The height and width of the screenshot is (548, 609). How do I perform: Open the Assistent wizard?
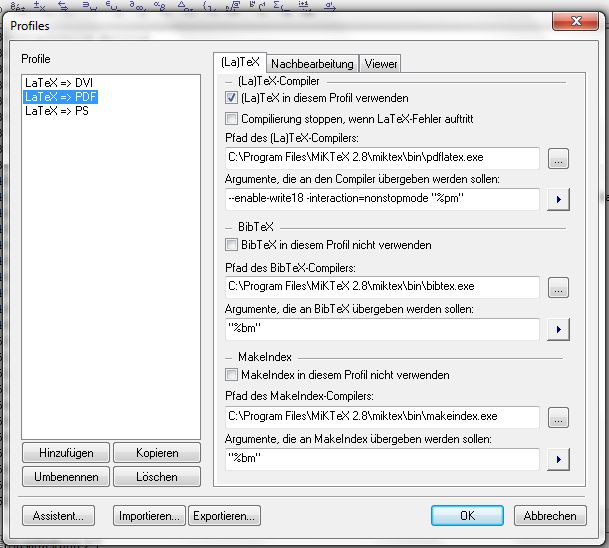pos(59,516)
